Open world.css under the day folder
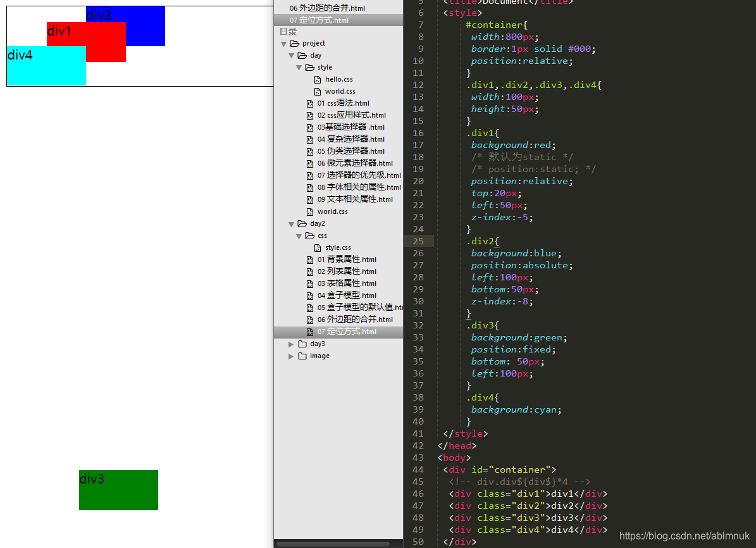The image size is (756, 548). pyautogui.click(x=332, y=212)
